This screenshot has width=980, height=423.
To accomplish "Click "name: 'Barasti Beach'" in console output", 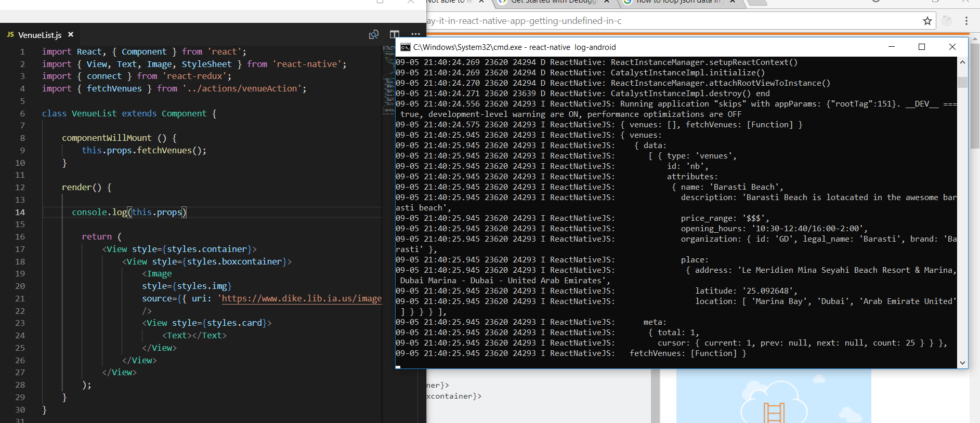I will tap(732, 187).
